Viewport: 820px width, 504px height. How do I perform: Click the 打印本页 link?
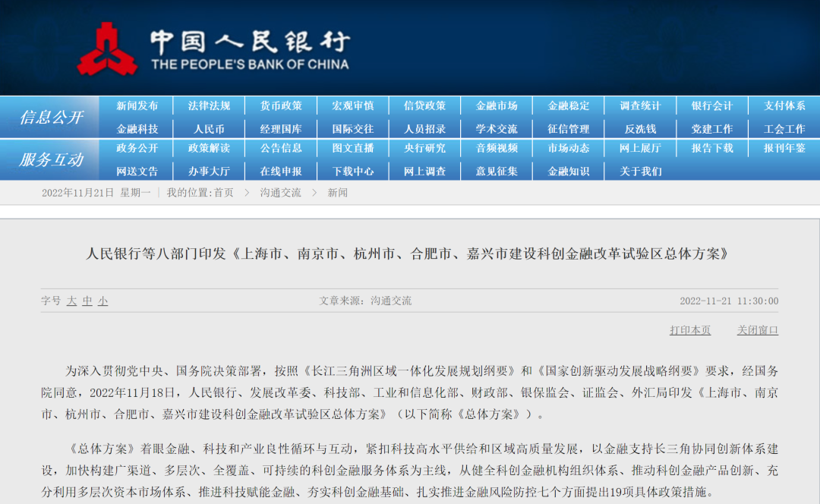[x=690, y=330]
